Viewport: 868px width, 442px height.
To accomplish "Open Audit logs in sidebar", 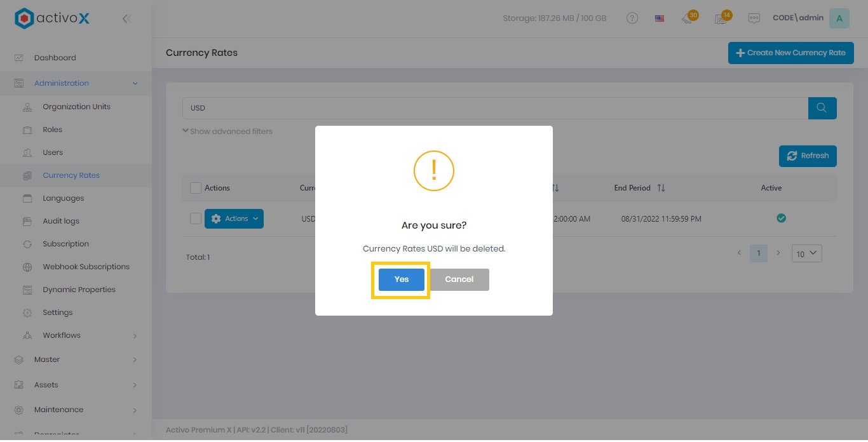I will click(61, 221).
